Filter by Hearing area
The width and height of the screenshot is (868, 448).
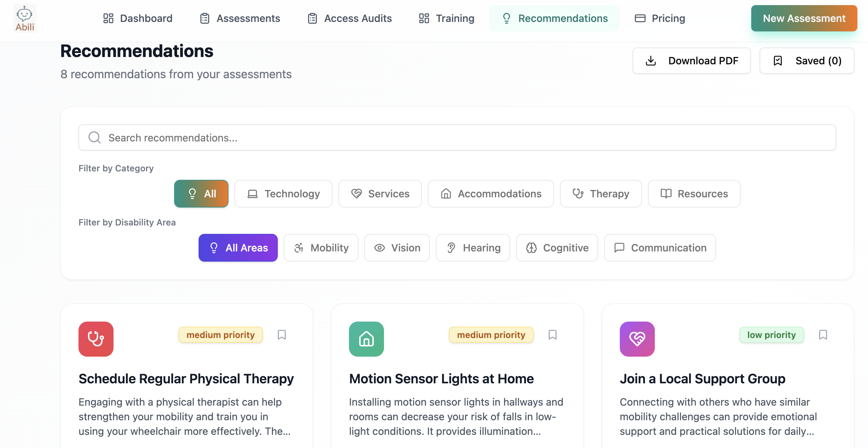point(473,248)
